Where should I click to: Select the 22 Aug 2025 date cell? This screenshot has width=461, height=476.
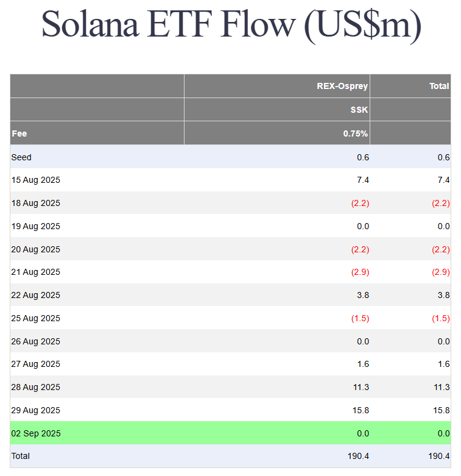(x=36, y=295)
